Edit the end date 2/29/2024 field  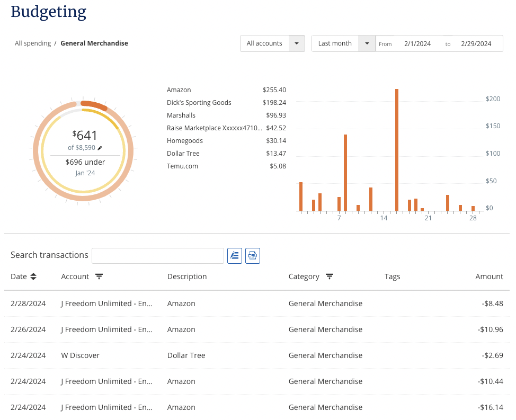476,44
